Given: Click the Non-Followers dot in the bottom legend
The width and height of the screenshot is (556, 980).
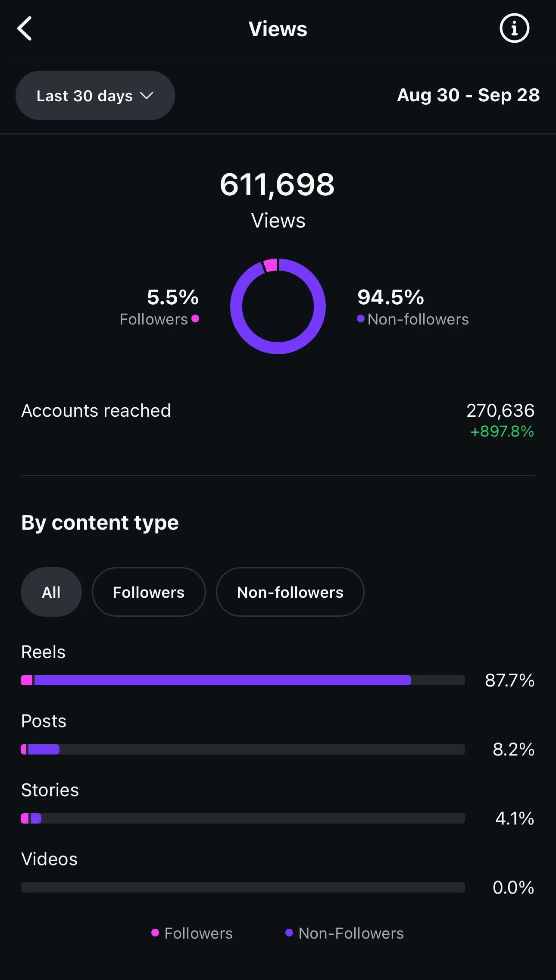Looking at the screenshot, I should [290, 933].
